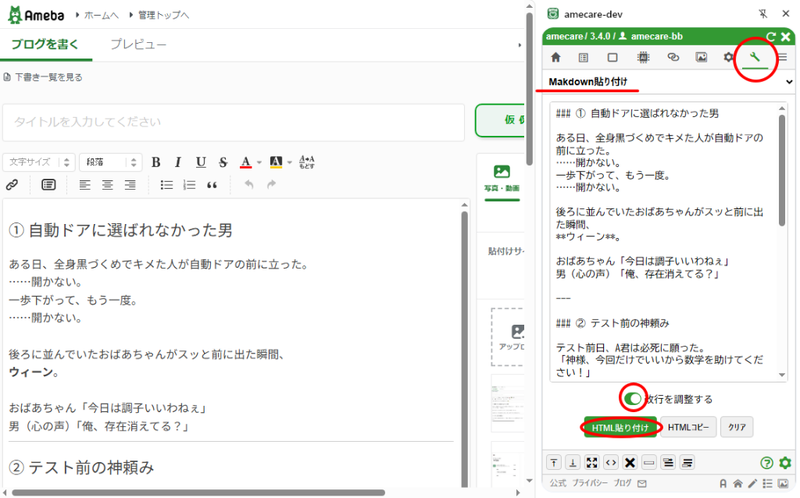800x498 pixels.
Task: Click the green help question mark icon
Action: click(767, 462)
